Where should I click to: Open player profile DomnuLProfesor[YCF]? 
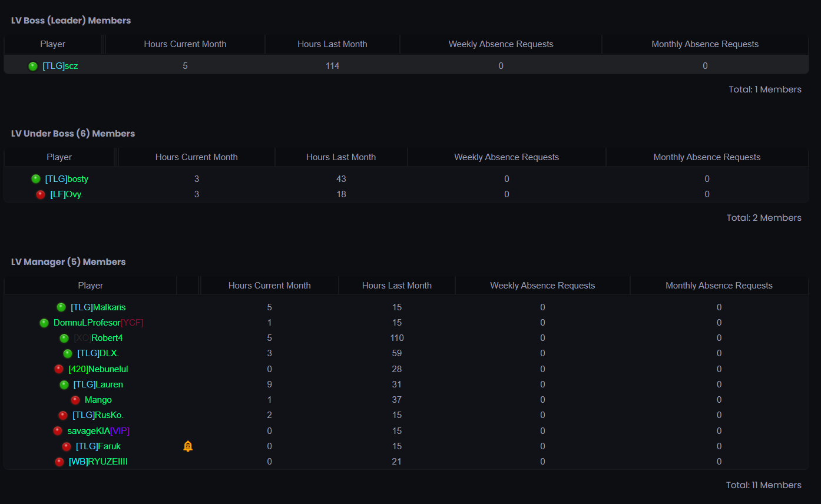coord(98,323)
